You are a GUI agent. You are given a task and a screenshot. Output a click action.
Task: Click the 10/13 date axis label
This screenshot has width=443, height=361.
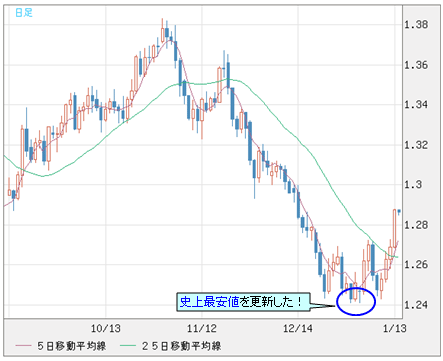coord(106,328)
